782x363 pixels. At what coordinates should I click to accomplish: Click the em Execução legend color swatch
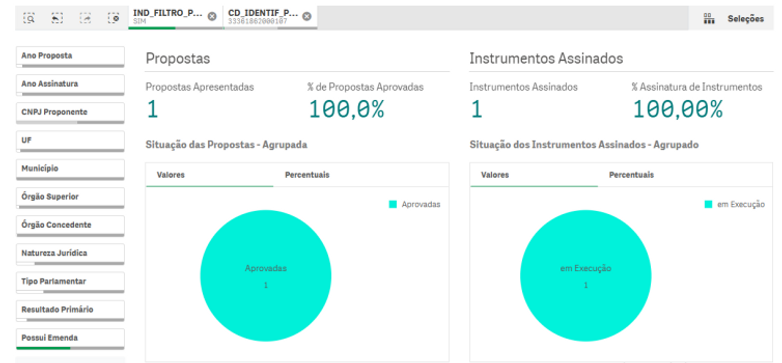(708, 204)
